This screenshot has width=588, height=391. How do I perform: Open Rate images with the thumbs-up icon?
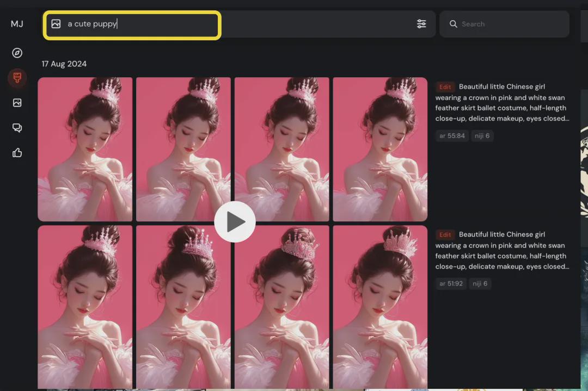click(x=16, y=153)
